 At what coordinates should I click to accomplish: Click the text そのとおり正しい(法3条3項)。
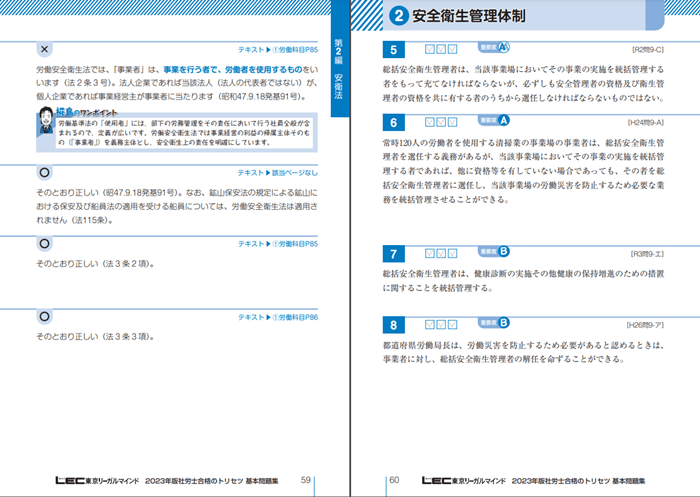pyautogui.click(x=96, y=336)
